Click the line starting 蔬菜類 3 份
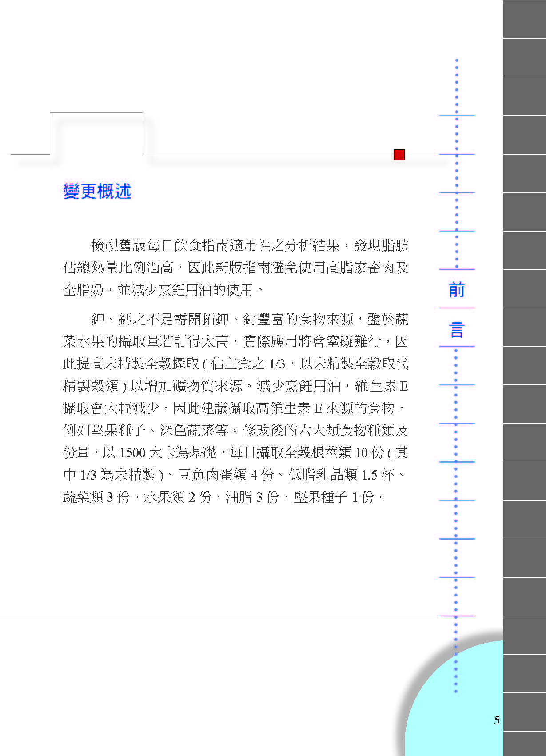 pyautogui.click(x=224, y=497)
